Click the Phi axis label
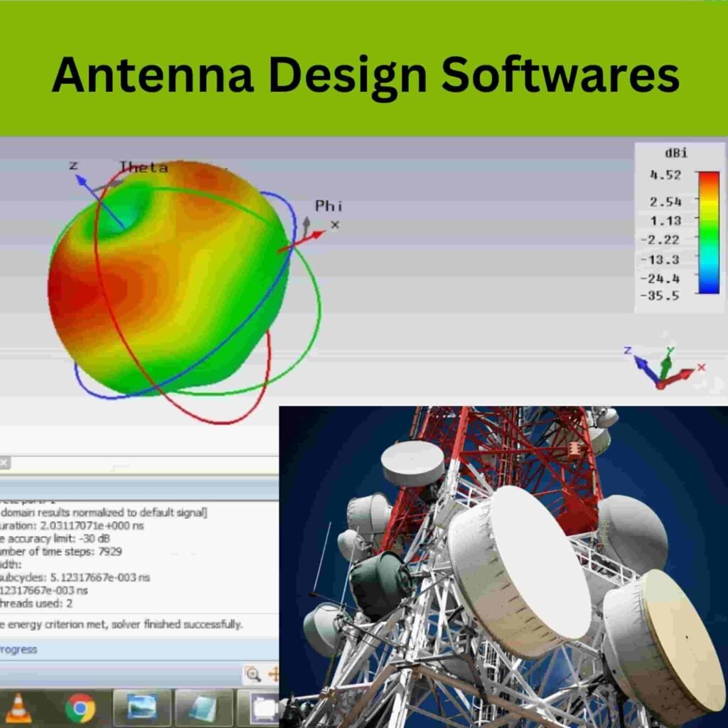This screenshot has height=728, width=728. (x=328, y=206)
